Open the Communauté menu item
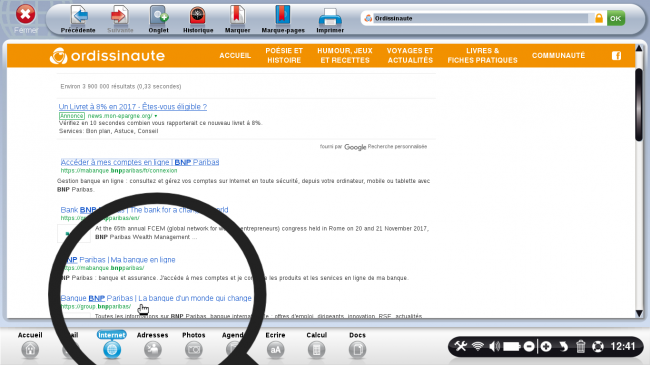The width and height of the screenshot is (650, 365). [x=558, y=55]
